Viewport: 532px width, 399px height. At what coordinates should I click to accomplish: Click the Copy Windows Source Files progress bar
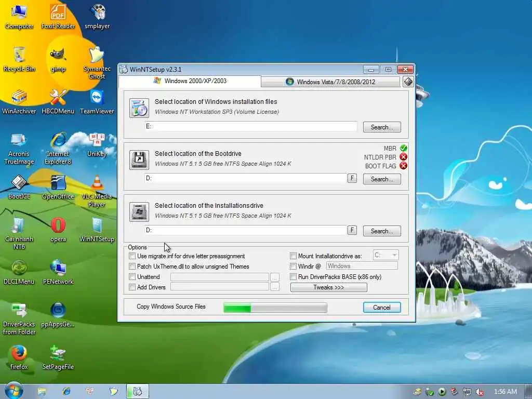275,308
